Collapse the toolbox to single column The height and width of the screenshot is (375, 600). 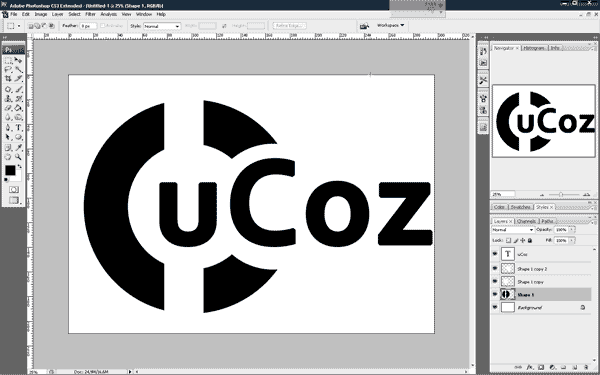click(5, 38)
